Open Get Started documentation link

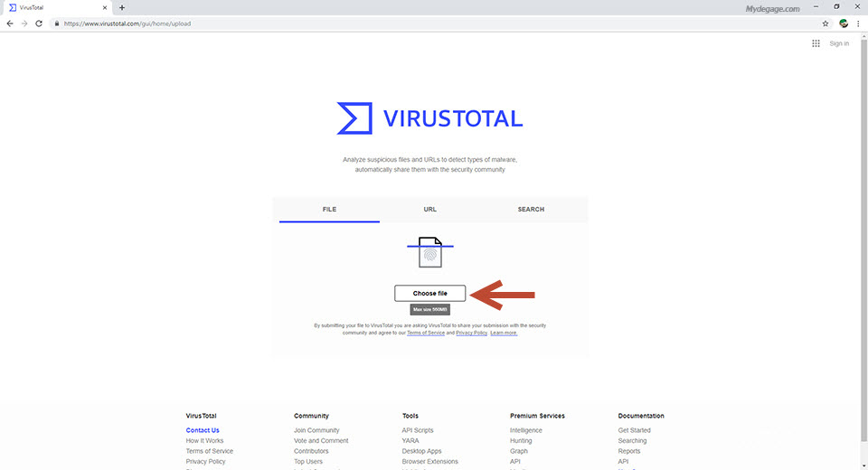click(635, 430)
